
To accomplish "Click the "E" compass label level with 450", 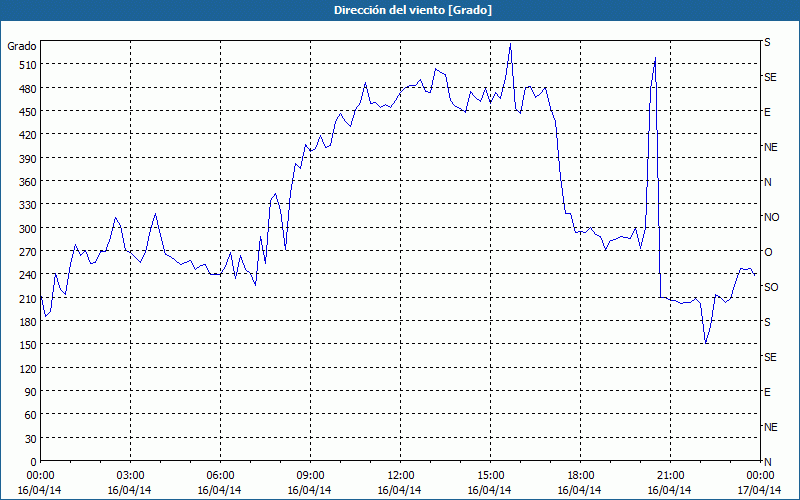I will click(767, 112).
